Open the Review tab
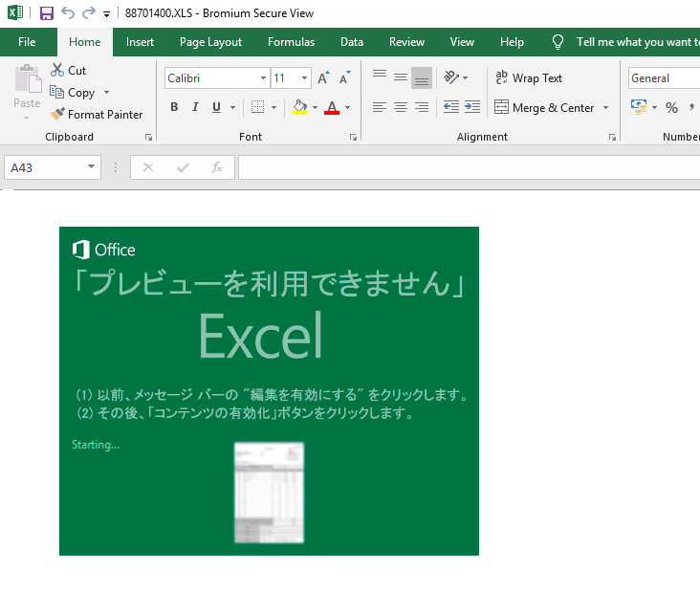700x613 pixels. (406, 42)
